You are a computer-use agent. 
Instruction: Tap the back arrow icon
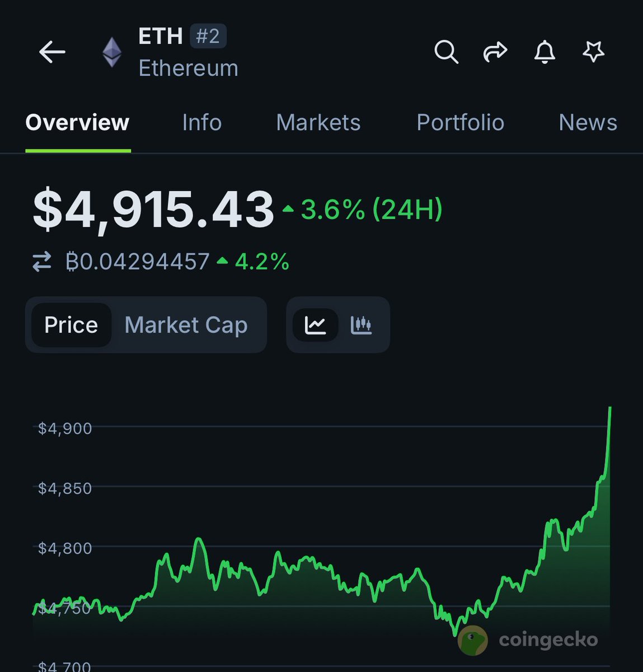52,52
